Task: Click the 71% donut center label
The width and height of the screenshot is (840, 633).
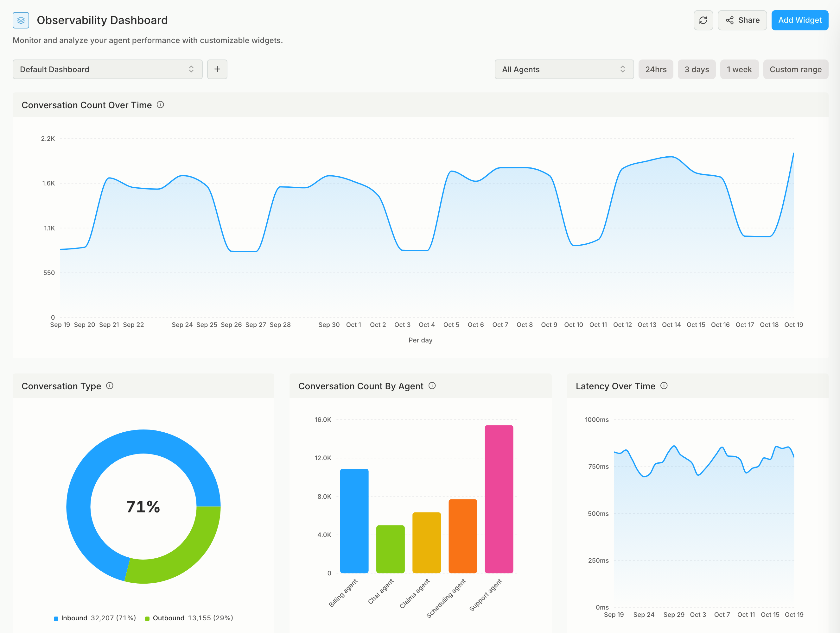Action: [143, 507]
